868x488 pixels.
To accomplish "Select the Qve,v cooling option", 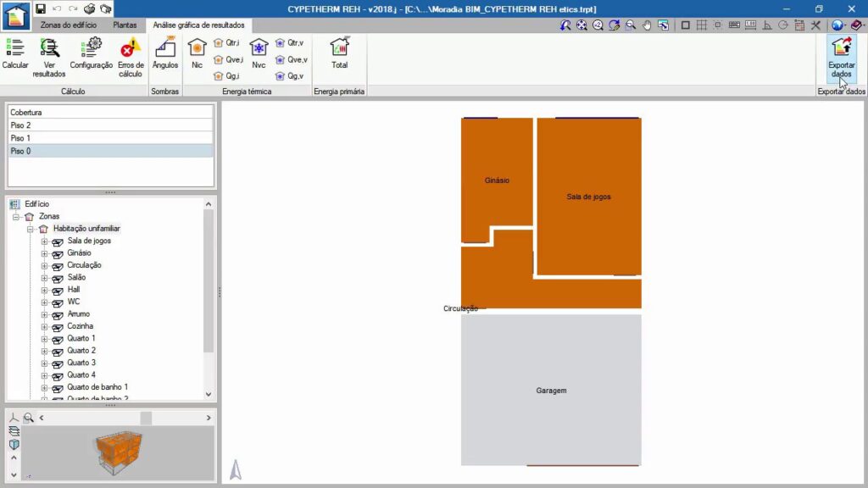I will coord(291,59).
